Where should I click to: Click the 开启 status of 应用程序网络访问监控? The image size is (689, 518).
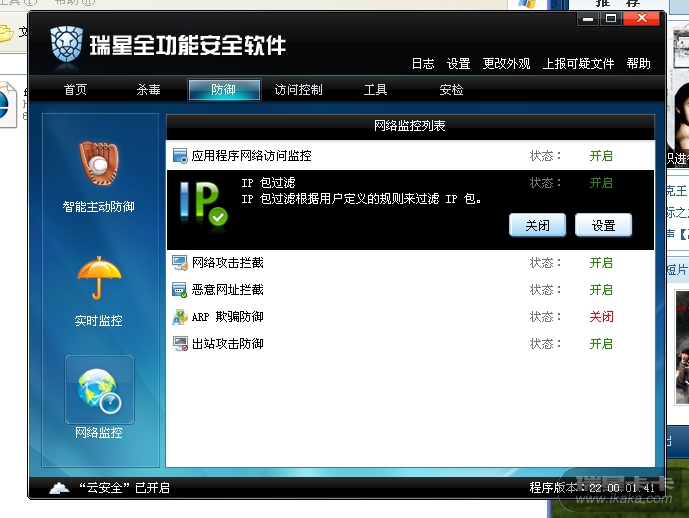pyautogui.click(x=601, y=156)
